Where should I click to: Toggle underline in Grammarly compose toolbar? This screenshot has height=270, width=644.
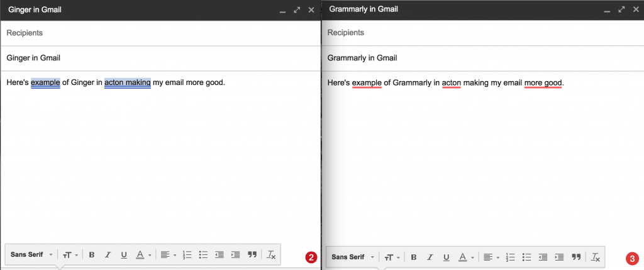click(x=446, y=257)
